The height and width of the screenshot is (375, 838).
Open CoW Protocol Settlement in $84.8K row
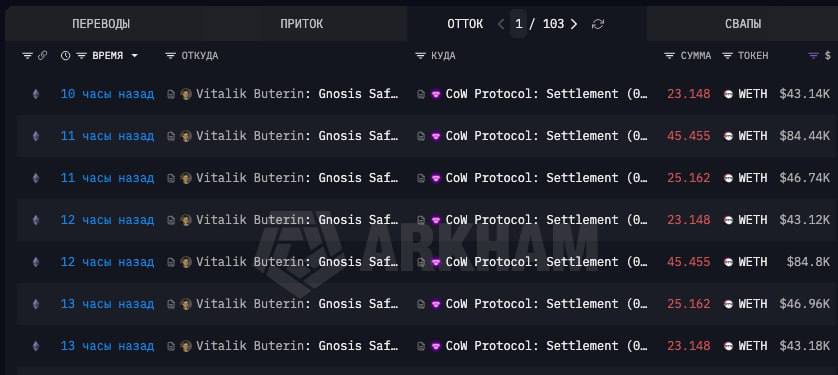coord(547,262)
